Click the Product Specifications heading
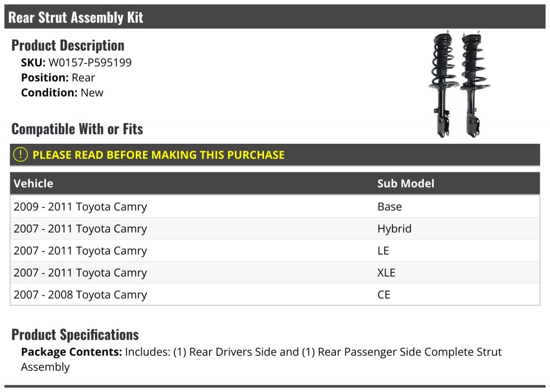 click(x=75, y=335)
